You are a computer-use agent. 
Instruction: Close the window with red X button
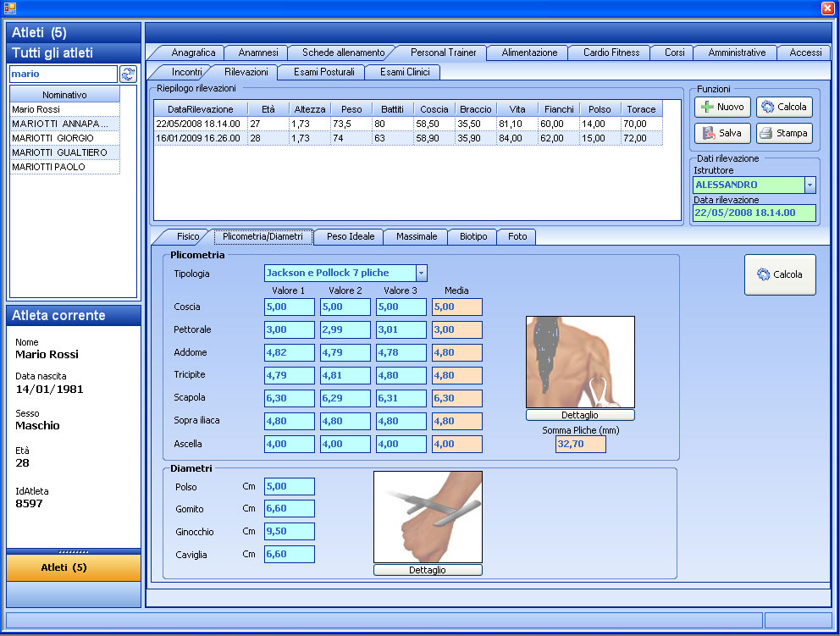coord(828,8)
